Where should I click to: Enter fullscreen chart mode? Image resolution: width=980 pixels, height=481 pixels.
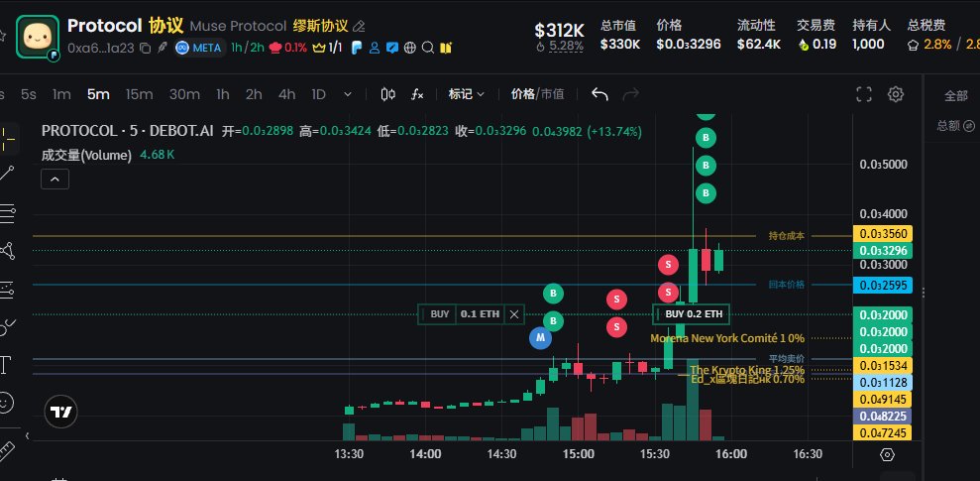point(864,94)
